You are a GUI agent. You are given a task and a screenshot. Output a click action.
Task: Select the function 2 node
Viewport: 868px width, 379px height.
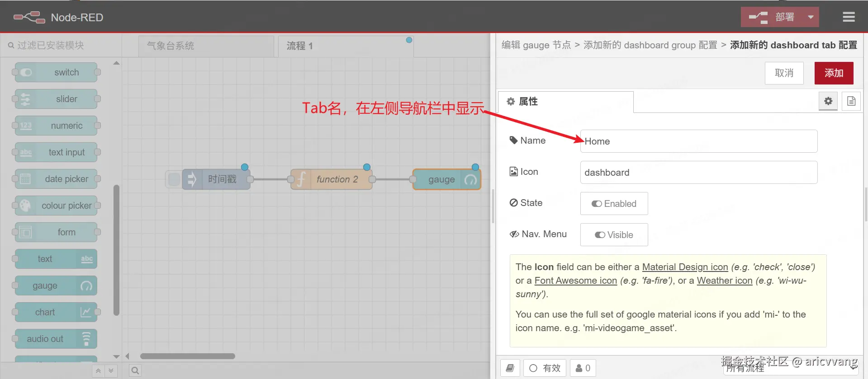point(332,179)
